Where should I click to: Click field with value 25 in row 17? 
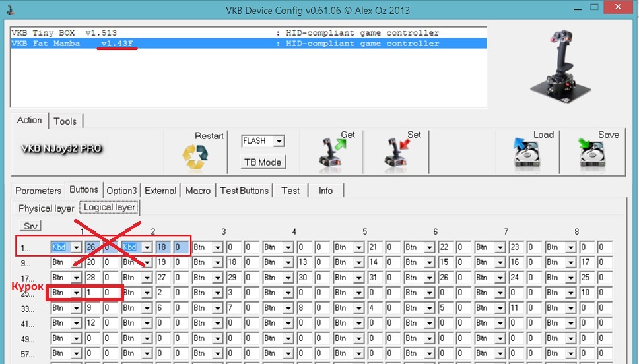pos(587,278)
